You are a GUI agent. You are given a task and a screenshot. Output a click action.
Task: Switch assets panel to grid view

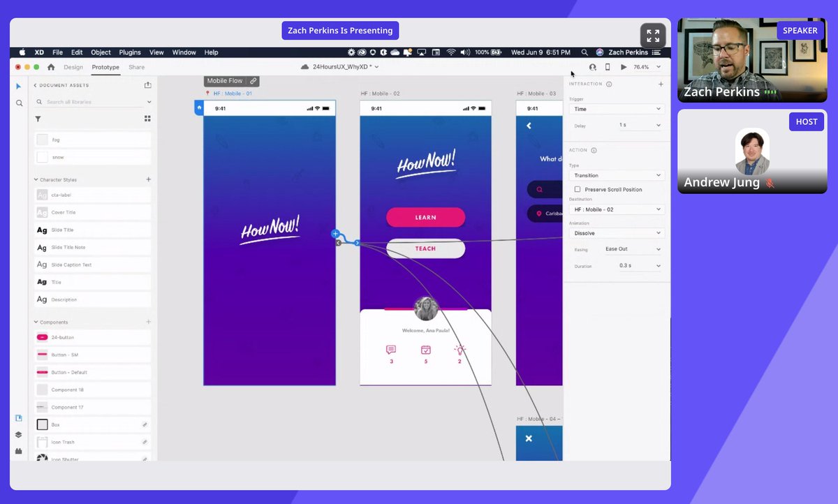[147, 119]
